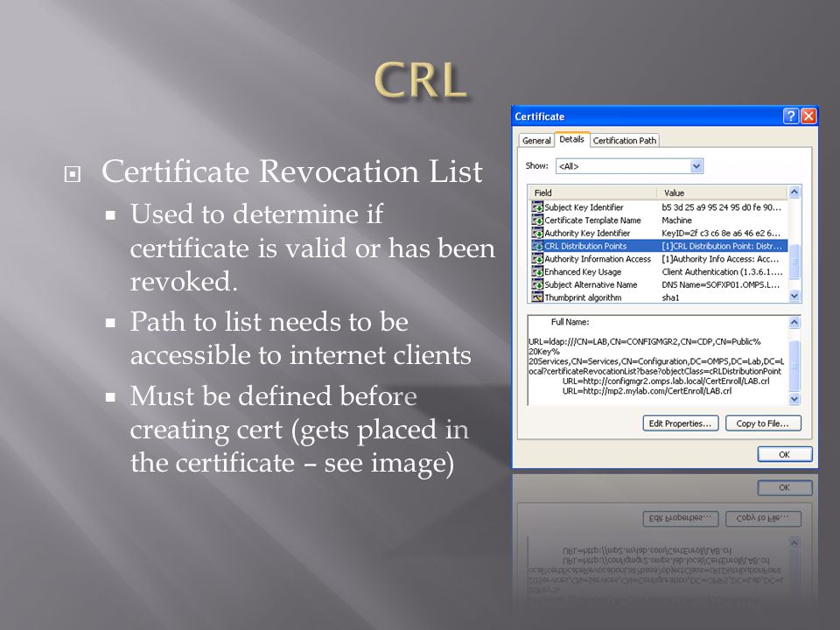Click the Authority Key Identifier field icon

tap(537, 233)
